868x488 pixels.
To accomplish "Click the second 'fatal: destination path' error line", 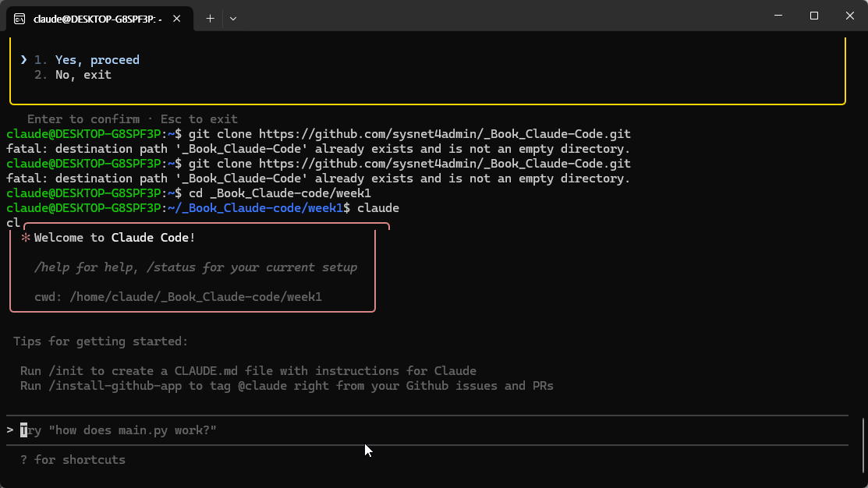I will [x=318, y=179].
